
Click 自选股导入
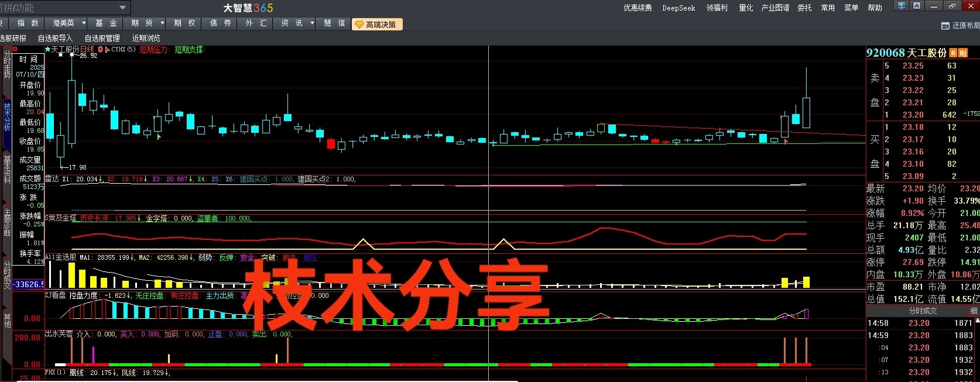click(55, 38)
